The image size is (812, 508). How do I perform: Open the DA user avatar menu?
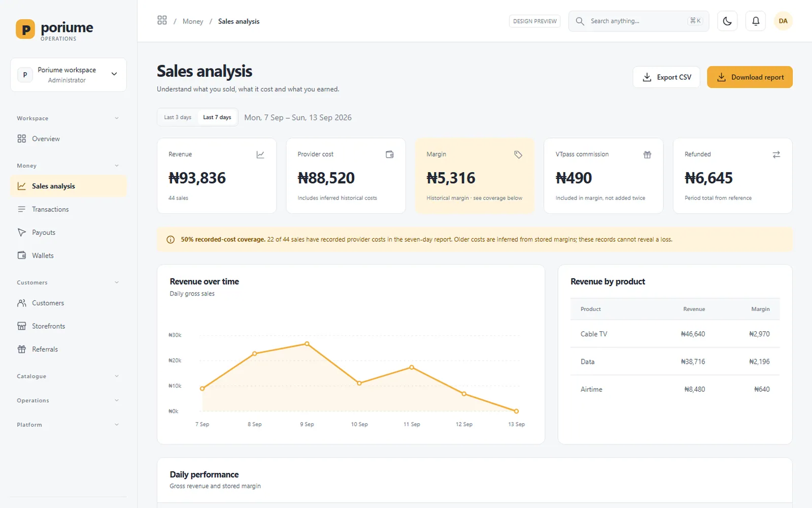[783, 21]
